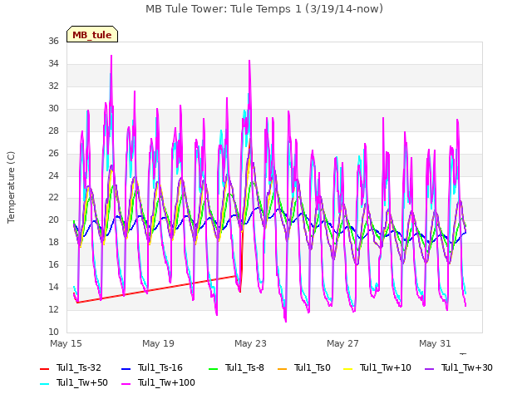Click the 12 y-axis tick label
Image resolution: width=532 pixels, height=399 pixels.
click(x=53, y=309)
